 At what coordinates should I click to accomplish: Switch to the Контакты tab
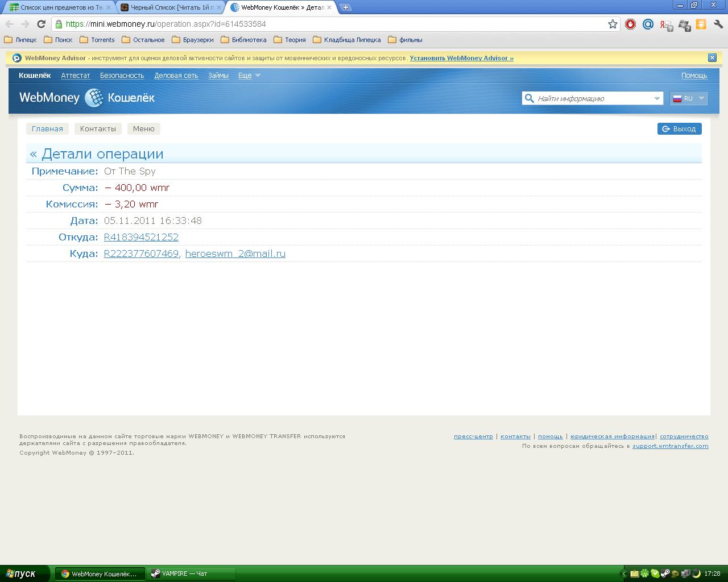pos(98,128)
